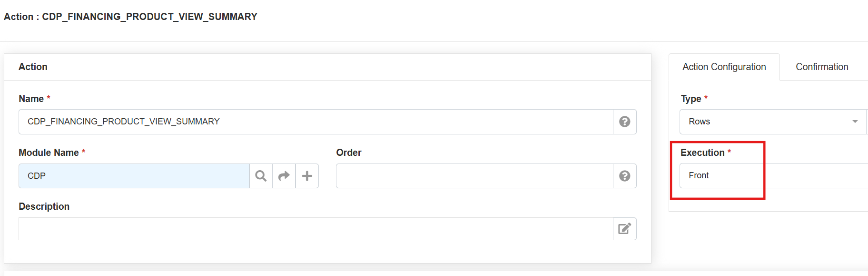Focus the Order input field
The height and width of the screenshot is (276, 868).
473,176
